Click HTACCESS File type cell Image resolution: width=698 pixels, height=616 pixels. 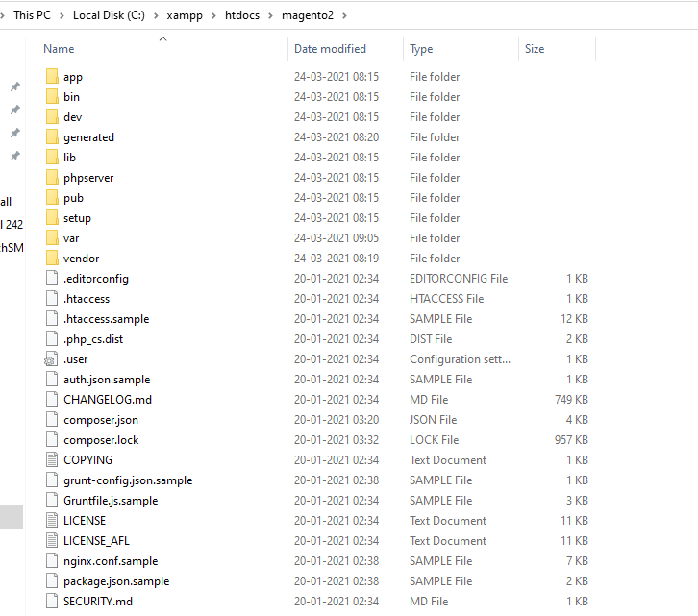[446, 298]
